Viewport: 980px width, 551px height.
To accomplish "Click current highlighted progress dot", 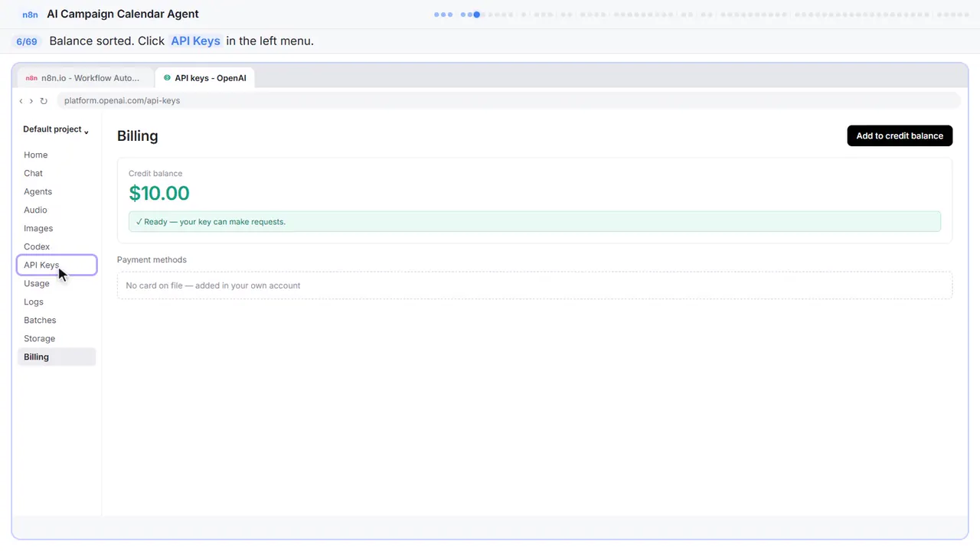I will (x=476, y=15).
